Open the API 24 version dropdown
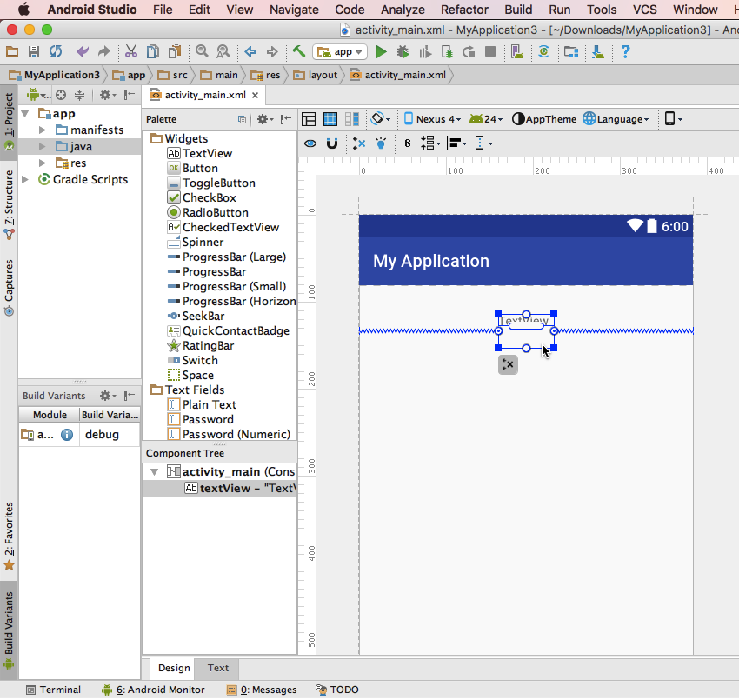Viewport: 739px width, 700px height. click(486, 119)
